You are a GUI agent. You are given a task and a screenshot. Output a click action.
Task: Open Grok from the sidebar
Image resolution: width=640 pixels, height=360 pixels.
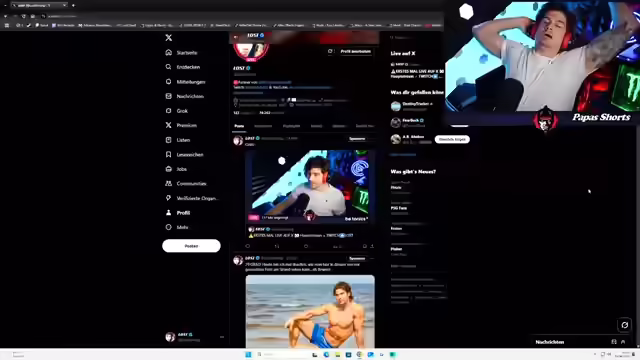pyautogui.click(x=177, y=111)
